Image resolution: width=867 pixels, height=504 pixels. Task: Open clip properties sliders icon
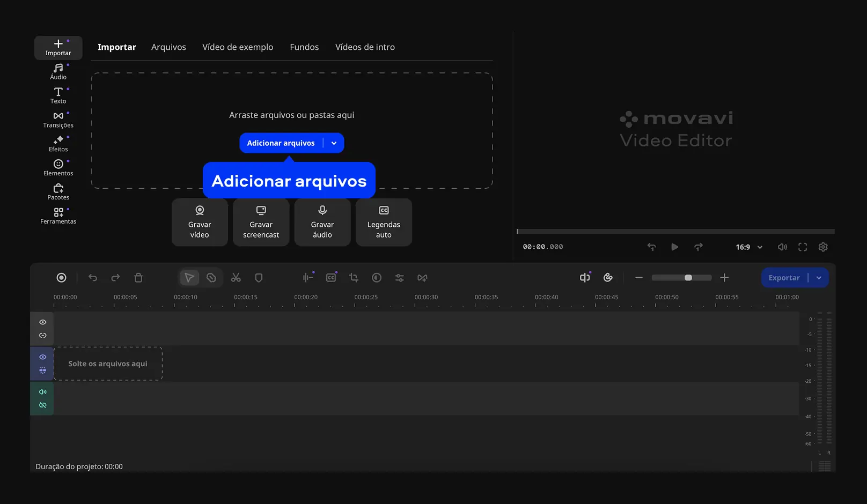[400, 278]
